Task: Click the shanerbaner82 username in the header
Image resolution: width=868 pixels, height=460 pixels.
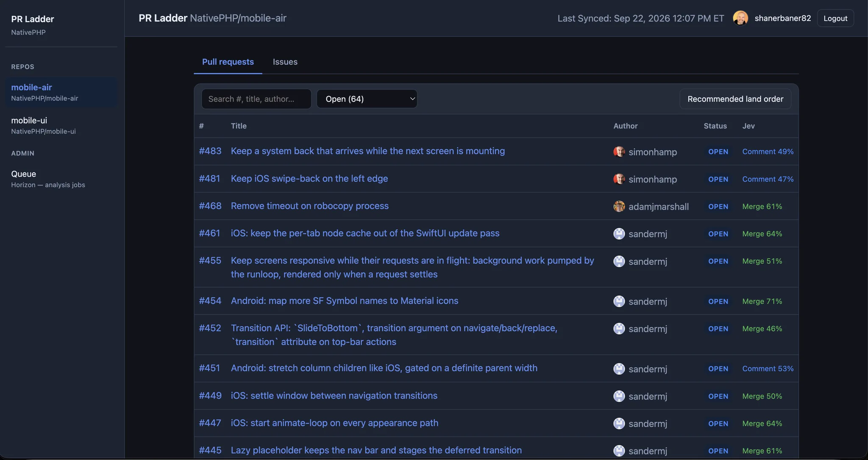Action: [783, 18]
